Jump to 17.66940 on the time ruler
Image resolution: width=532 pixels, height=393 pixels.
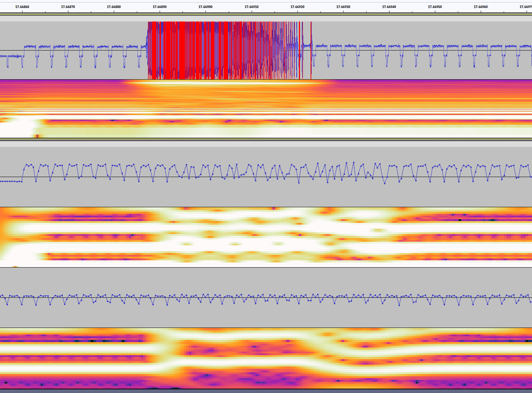click(x=389, y=7)
